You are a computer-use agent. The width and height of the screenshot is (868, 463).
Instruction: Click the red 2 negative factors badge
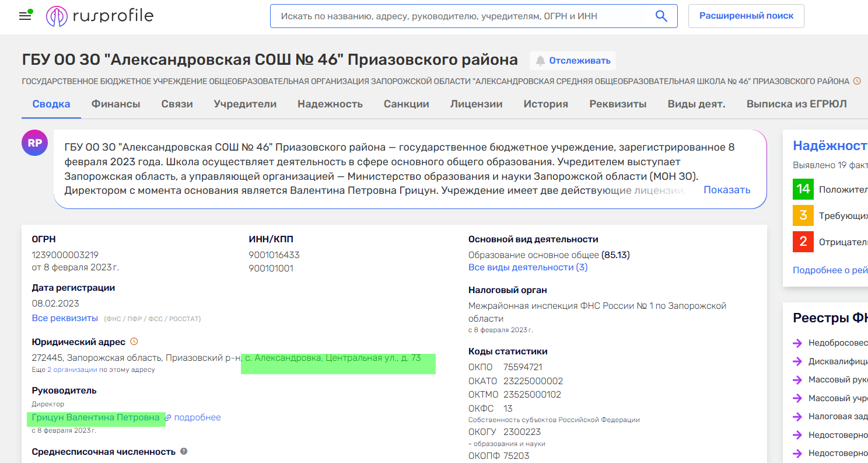pos(803,242)
